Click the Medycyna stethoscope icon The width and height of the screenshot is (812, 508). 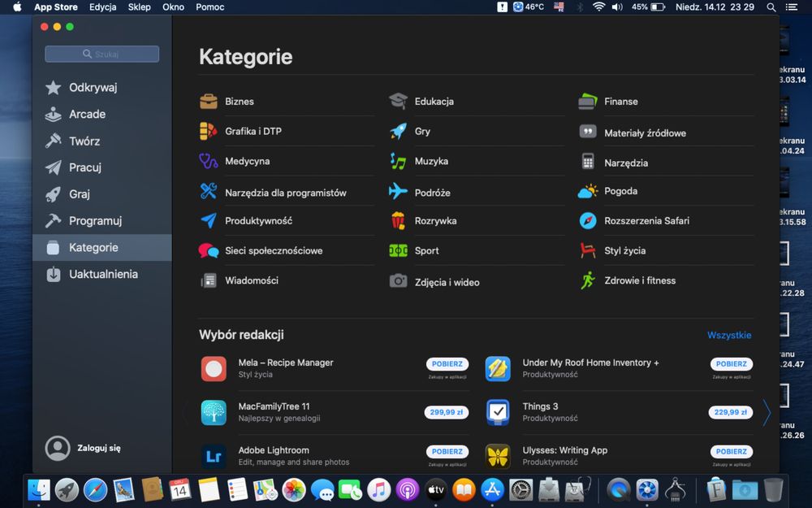click(x=209, y=161)
